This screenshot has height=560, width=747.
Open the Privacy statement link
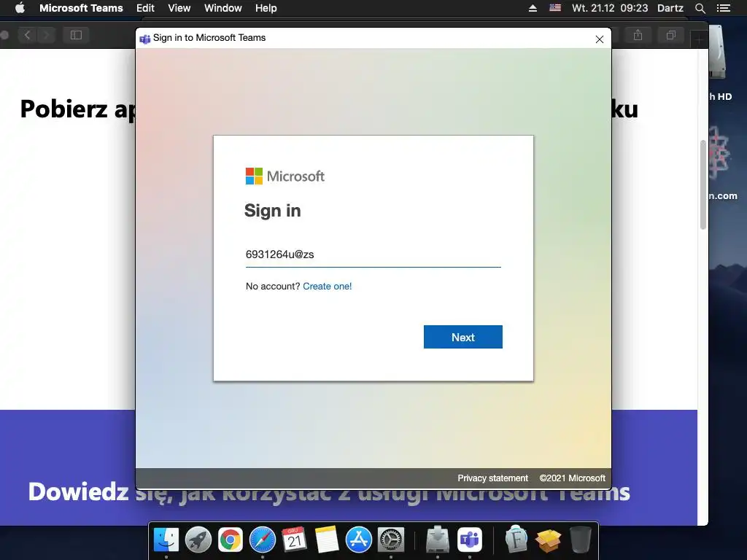tap(492, 478)
